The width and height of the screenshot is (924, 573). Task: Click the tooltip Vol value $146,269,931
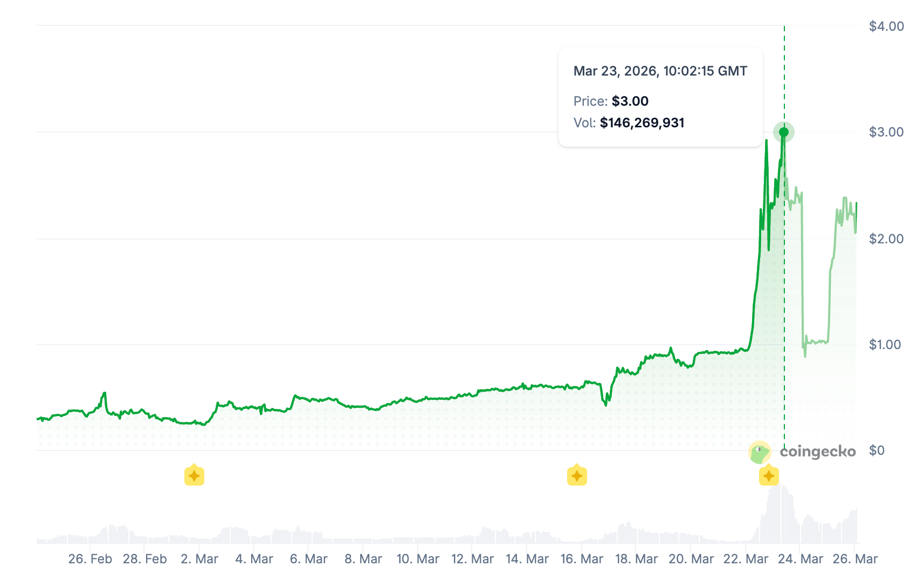(x=642, y=123)
